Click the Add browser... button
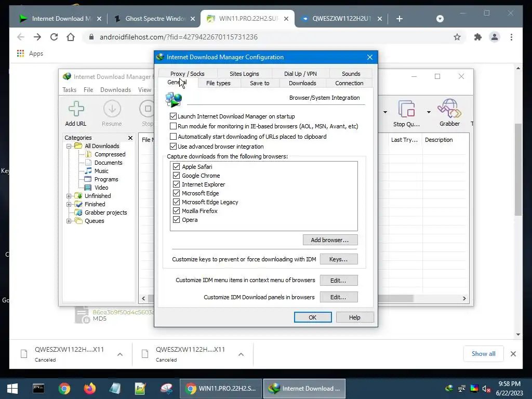The image size is (532, 399). pos(330,240)
